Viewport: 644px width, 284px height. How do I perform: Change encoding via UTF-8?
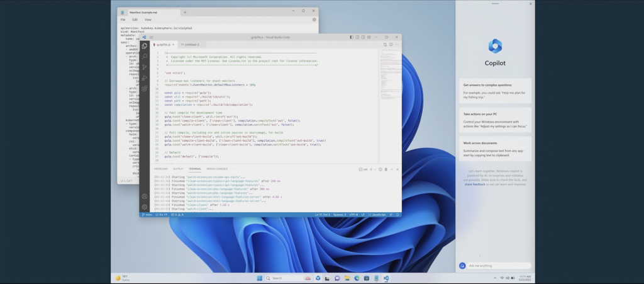[353, 215]
